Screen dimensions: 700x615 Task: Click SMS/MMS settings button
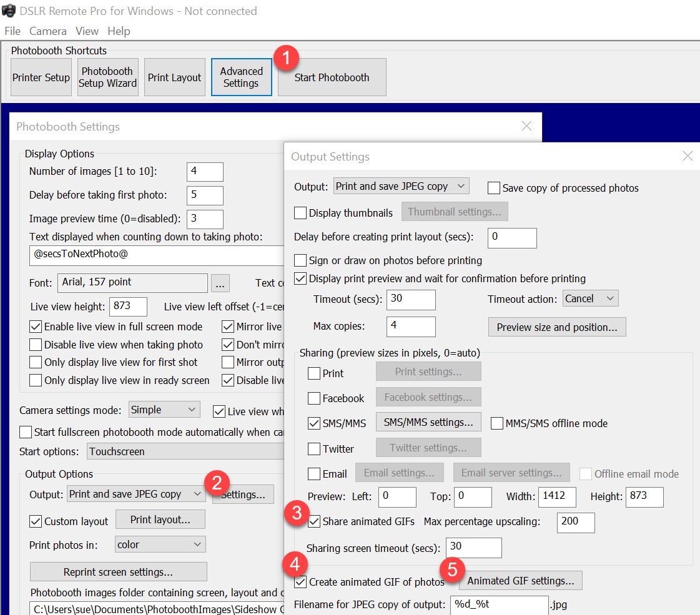click(x=428, y=422)
